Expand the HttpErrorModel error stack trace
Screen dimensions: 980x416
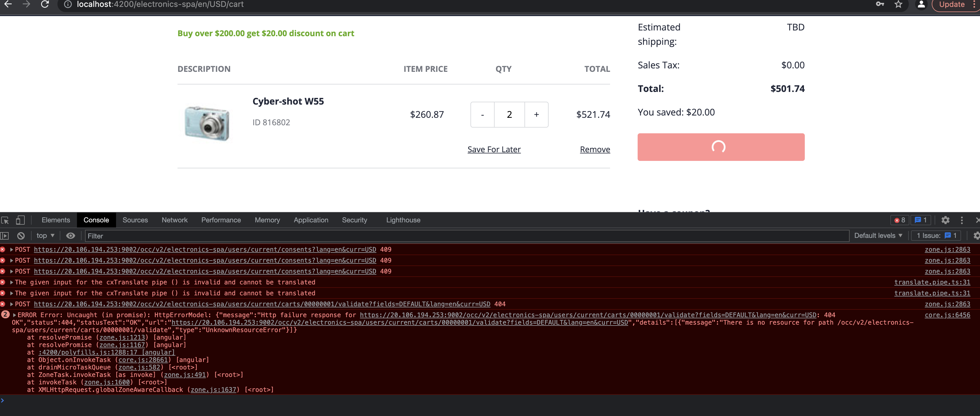tap(14, 315)
